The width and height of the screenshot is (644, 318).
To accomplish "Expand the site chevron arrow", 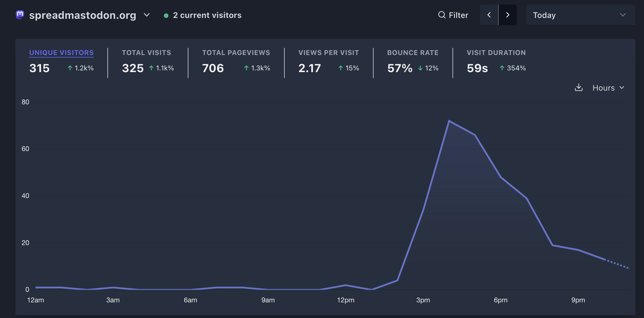I will (147, 15).
